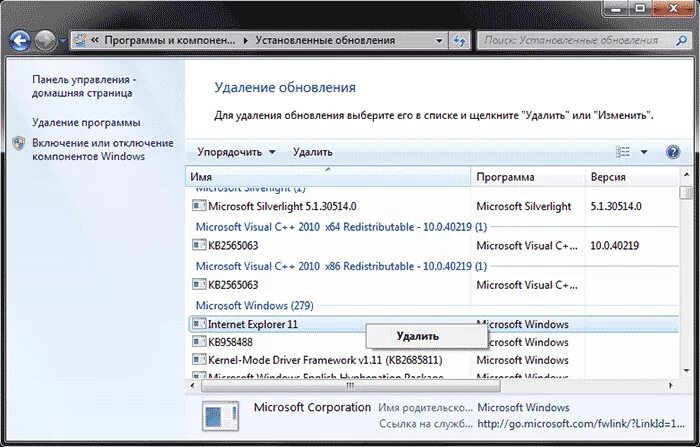Viewport: 700px width, 447px height.
Task: Open Control Panel home page link
Action: (x=83, y=86)
